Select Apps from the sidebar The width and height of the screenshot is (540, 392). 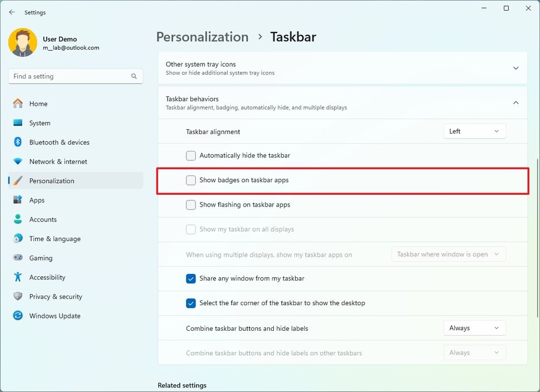pyautogui.click(x=37, y=200)
